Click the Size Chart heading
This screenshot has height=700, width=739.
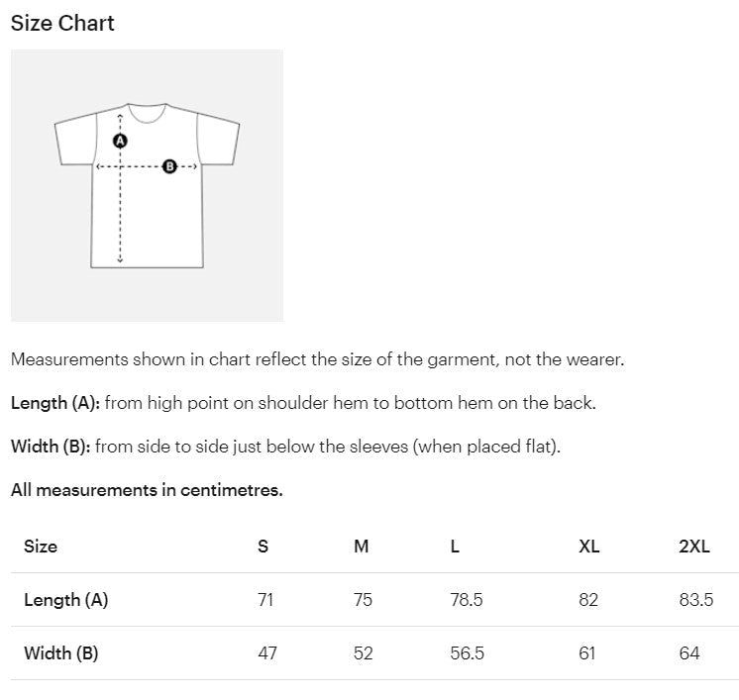coord(62,24)
